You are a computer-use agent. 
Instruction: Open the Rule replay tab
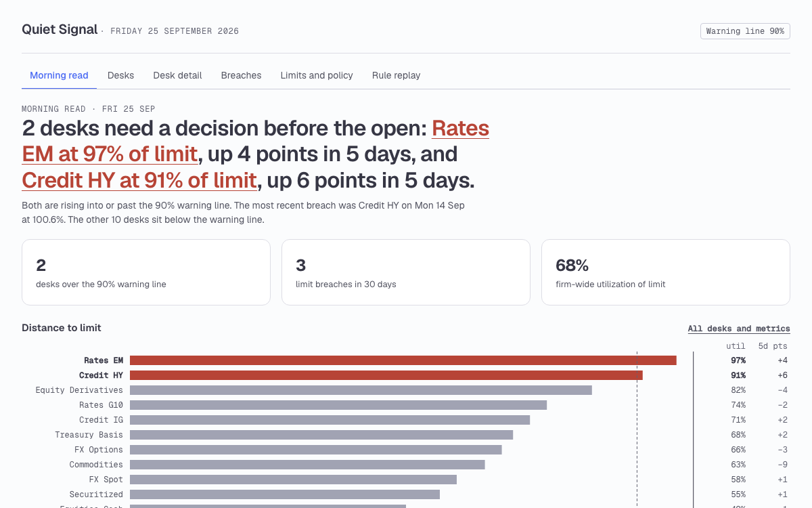(396, 75)
